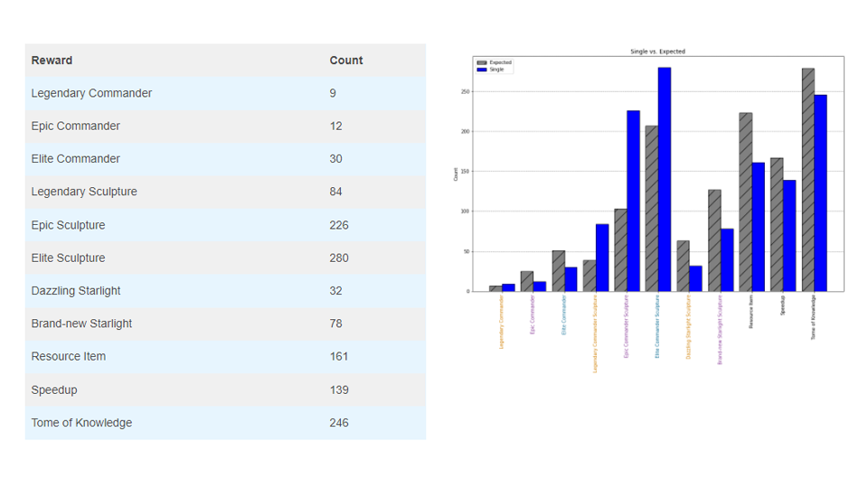Click the Count column header

click(345, 61)
